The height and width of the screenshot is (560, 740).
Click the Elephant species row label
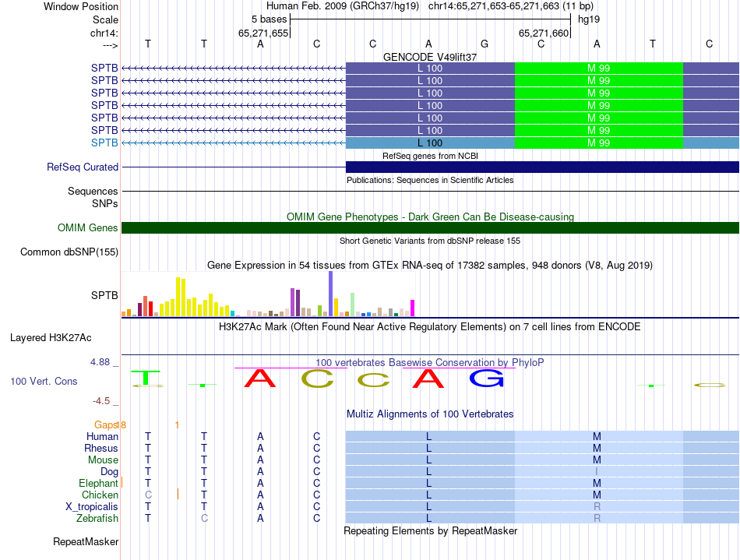tap(99, 484)
